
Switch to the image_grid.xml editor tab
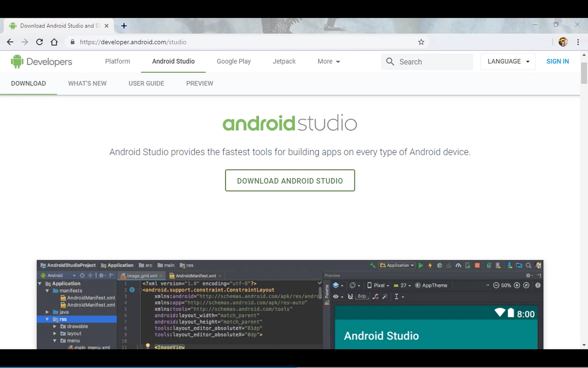(x=141, y=275)
